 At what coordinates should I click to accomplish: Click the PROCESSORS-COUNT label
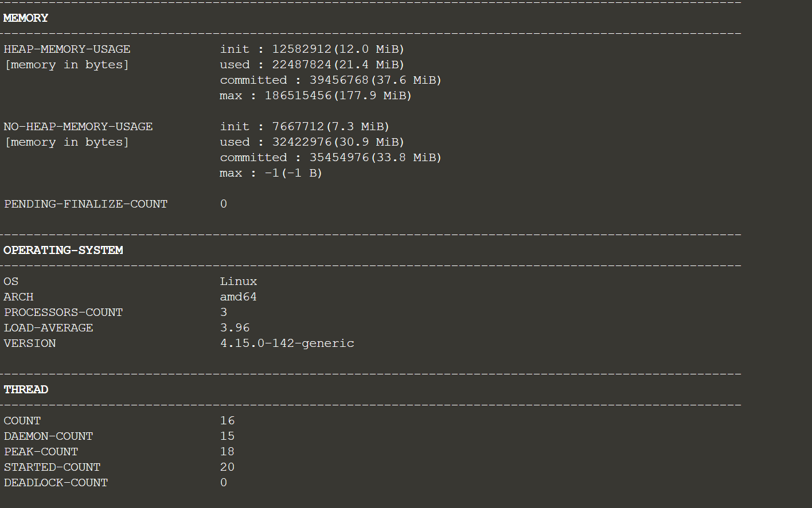63,312
